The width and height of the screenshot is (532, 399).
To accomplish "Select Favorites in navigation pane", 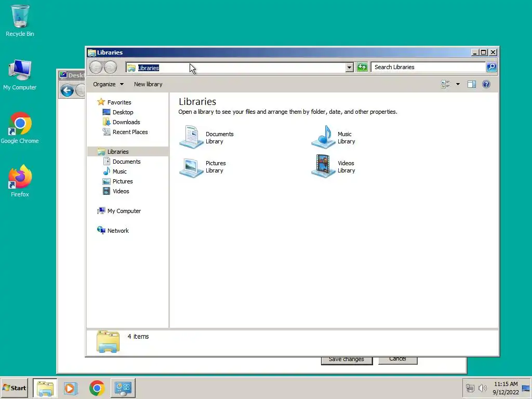I will [119, 102].
